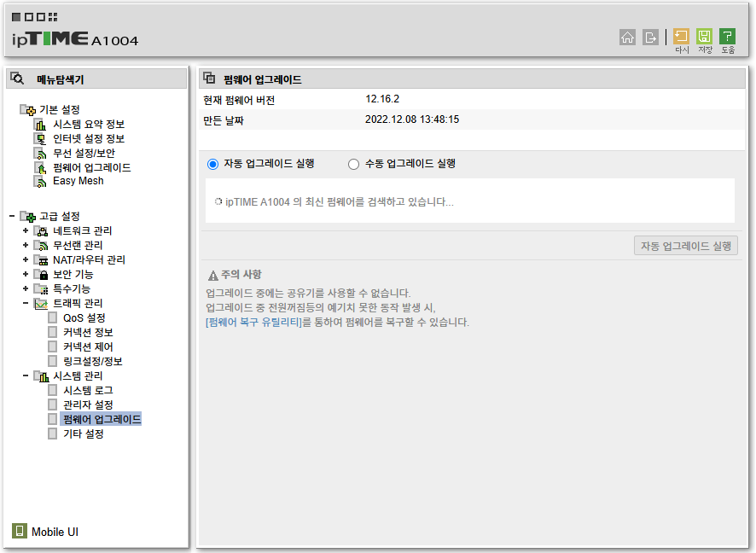Open the 펌웨어 복구 유틸리티 link
Viewport: 756px width, 553px height.
pos(253,322)
